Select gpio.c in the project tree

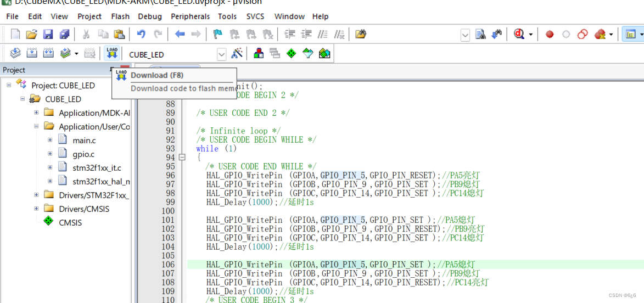[84, 154]
